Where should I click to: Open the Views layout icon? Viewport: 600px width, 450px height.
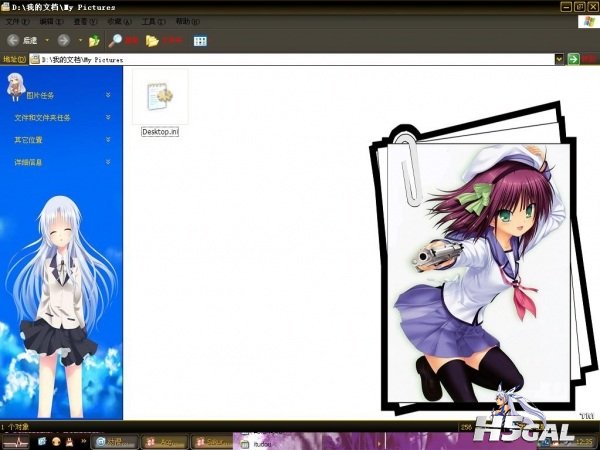(x=199, y=41)
